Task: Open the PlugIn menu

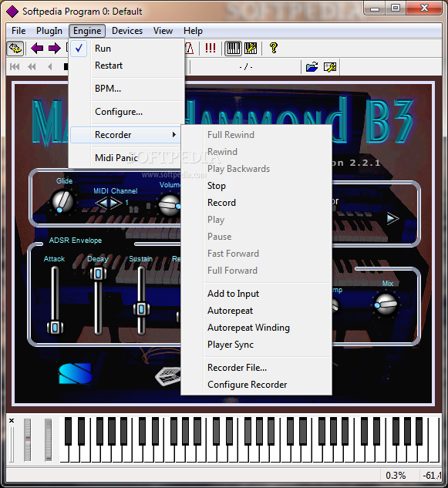Action: (x=49, y=31)
